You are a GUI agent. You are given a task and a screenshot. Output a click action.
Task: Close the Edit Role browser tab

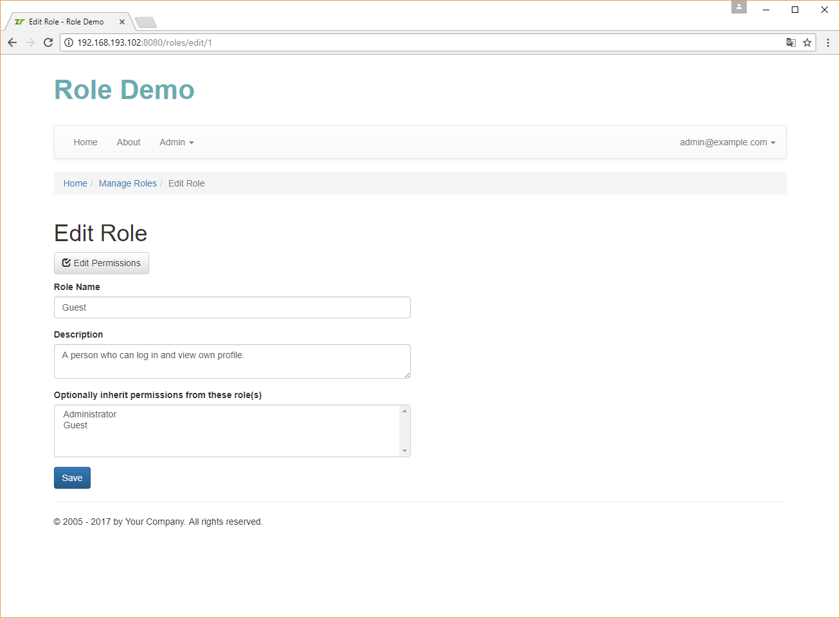pyautogui.click(x=122, y=22)
